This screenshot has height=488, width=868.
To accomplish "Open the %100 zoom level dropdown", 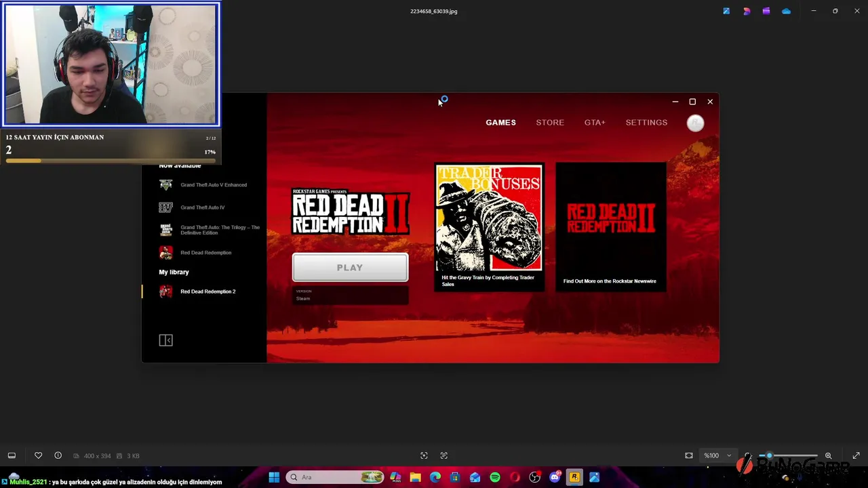I will pyautogui.click(x=717, y=455).
